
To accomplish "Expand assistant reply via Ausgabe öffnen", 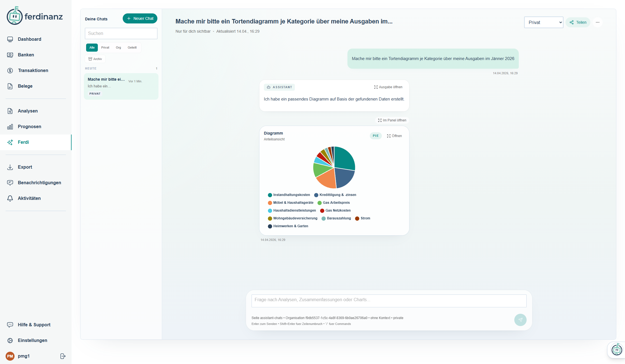I will [x=388, y=87].
